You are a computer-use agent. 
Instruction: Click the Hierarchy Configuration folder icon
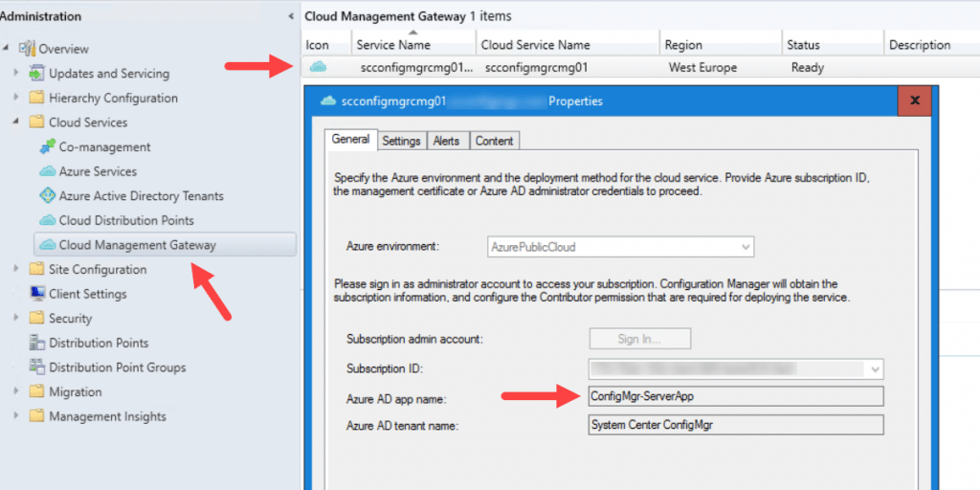pos(37,98)
